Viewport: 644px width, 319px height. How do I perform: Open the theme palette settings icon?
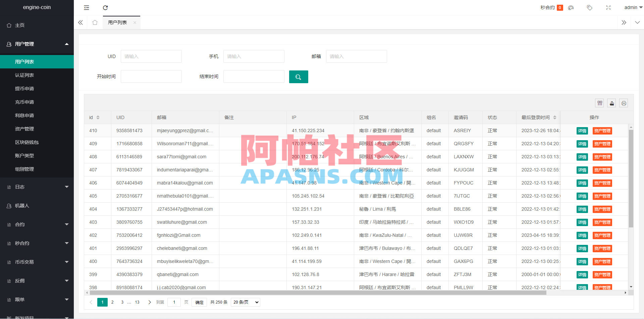click(x=571, y=7)
